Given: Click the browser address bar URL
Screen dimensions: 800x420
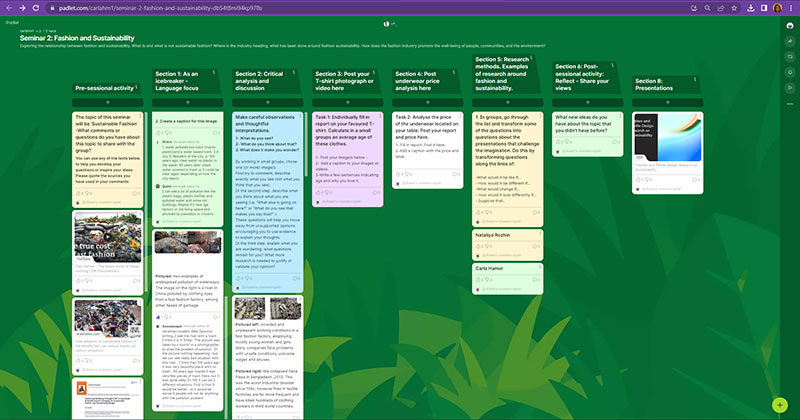Looking at the screenshot, I should click(160, 8).
